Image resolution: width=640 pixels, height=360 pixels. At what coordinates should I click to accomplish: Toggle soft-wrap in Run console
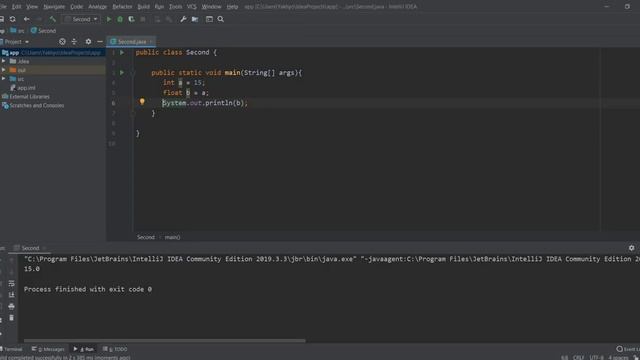click(11, 283)
